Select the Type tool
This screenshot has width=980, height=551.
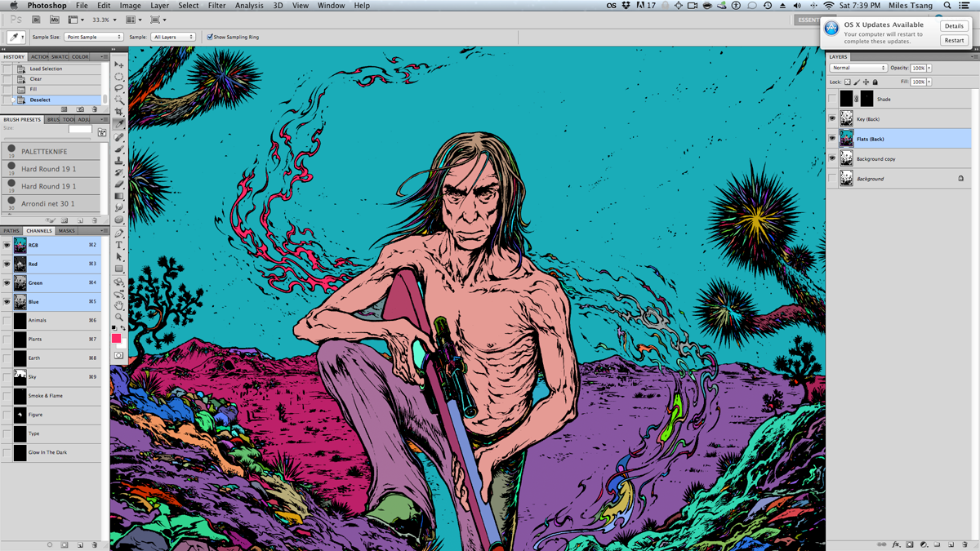(x=119, y=245)
